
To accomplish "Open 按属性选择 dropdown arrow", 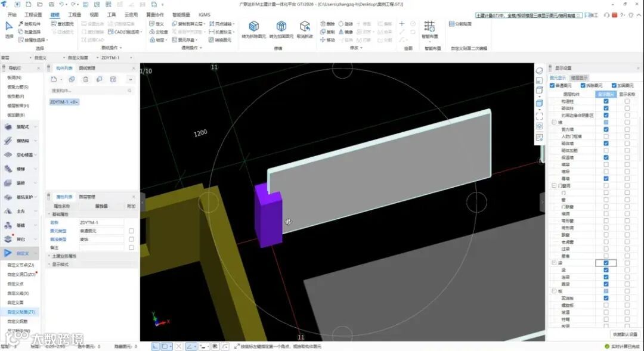I will [x=47, y=40].
